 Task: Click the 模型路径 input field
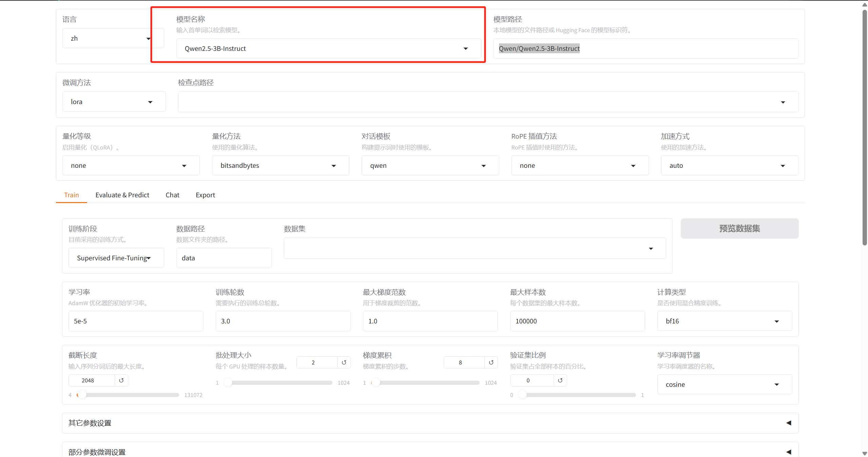click(645, 48)
